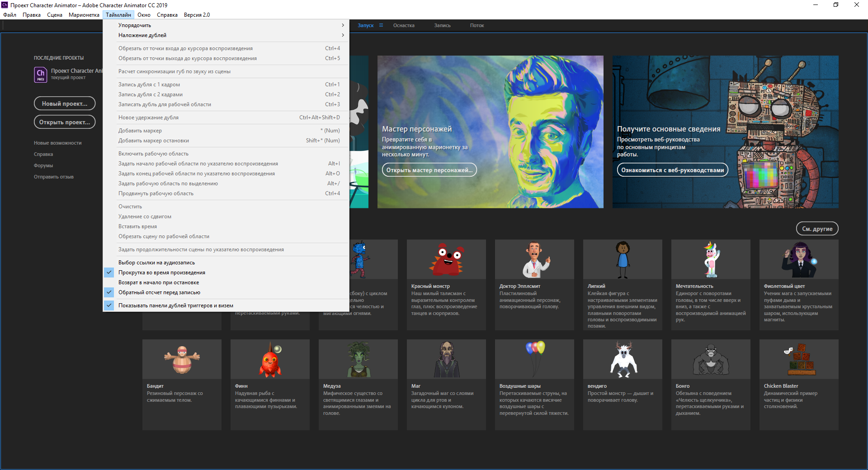Open the Окно menu
868x470 pixels.
(x=144, y=15)
